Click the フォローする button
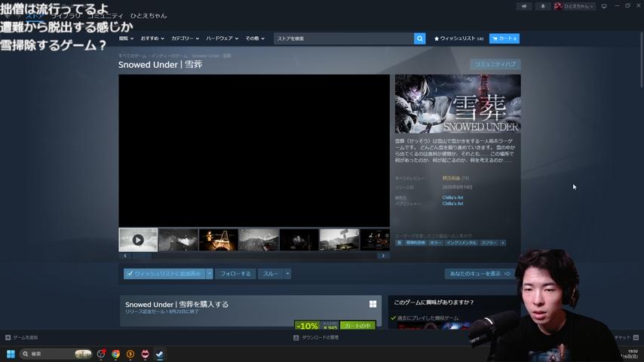The height and width of the screenshot is (362, 644). pos(235,274)
